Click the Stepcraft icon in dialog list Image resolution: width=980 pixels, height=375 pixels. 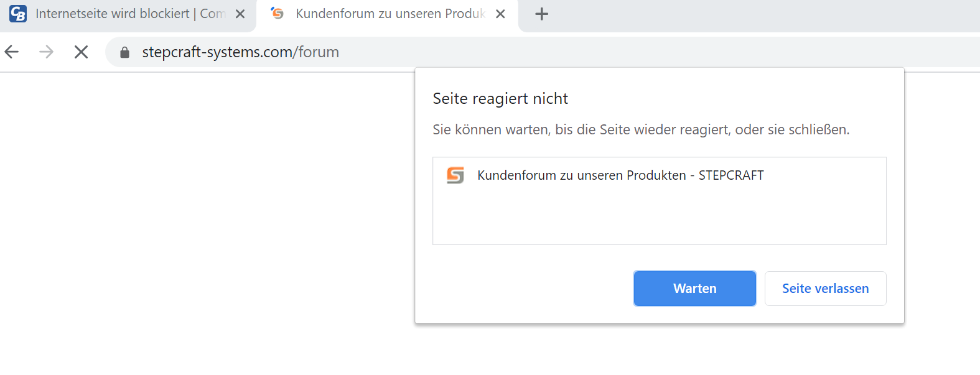(x=455, y=175)
